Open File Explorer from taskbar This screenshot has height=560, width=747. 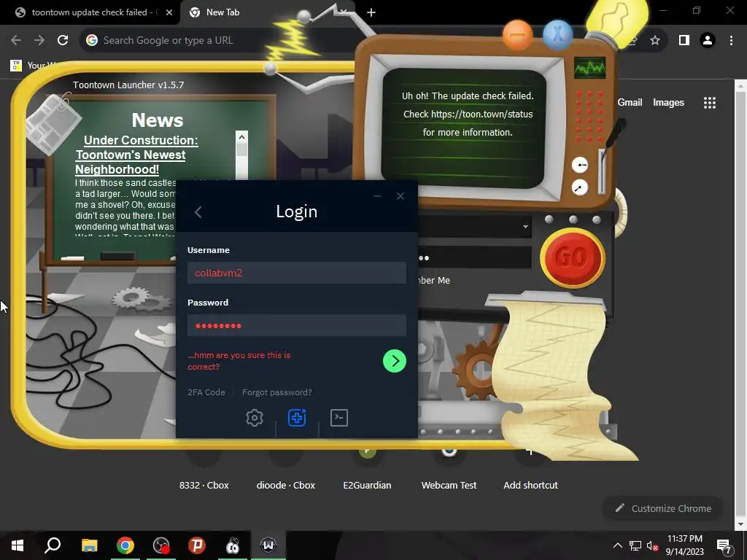click(x=89, y=545)
